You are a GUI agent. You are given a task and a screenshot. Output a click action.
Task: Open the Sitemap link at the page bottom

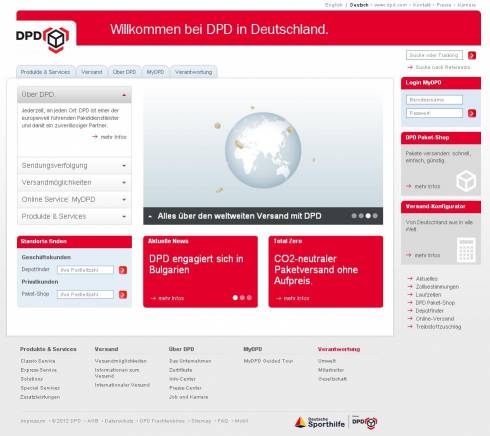click(x=201, y=421)
